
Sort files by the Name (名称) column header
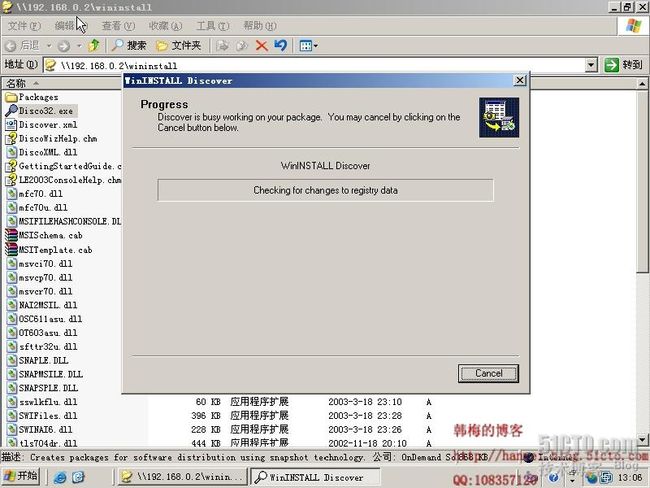[x=62, y=83]
